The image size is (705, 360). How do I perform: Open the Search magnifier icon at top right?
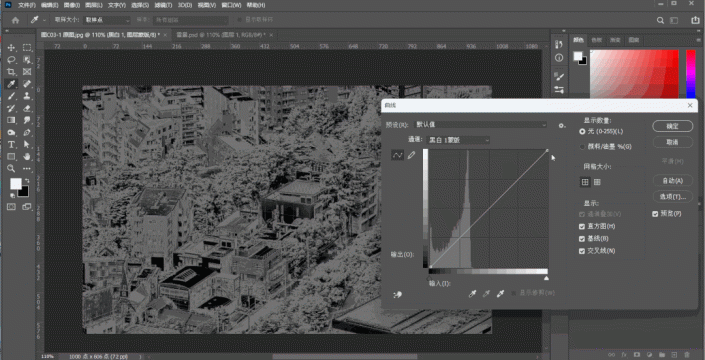pyautogui.click(x=660, y=20)
